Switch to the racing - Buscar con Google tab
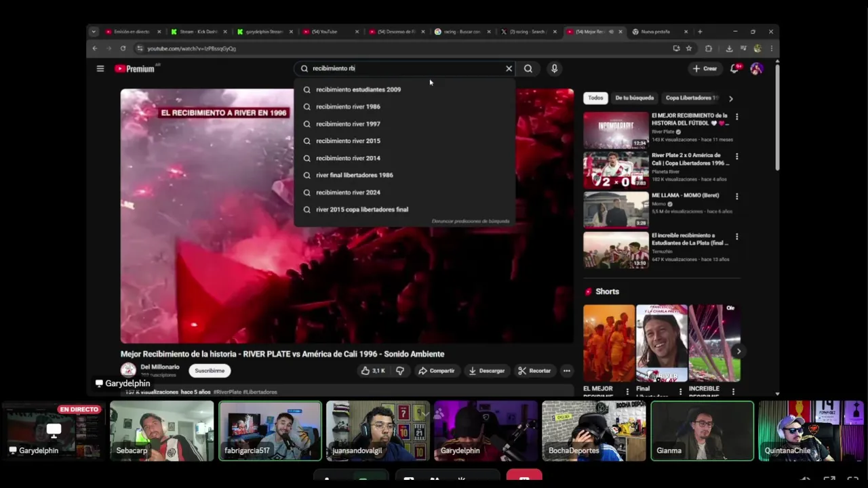The width and height of the screenshot is (868, 488). (462, 31)
